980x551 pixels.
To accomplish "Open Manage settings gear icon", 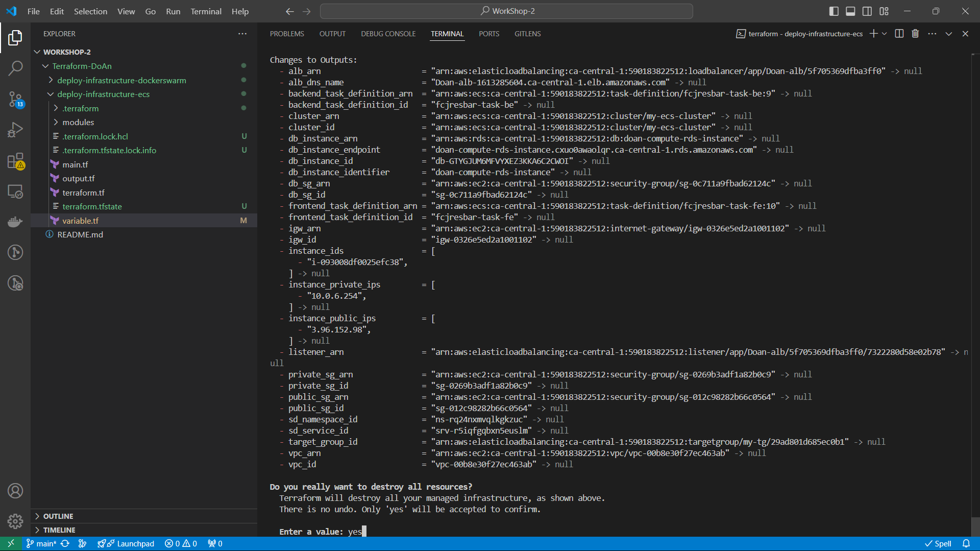I will (15, 521).
